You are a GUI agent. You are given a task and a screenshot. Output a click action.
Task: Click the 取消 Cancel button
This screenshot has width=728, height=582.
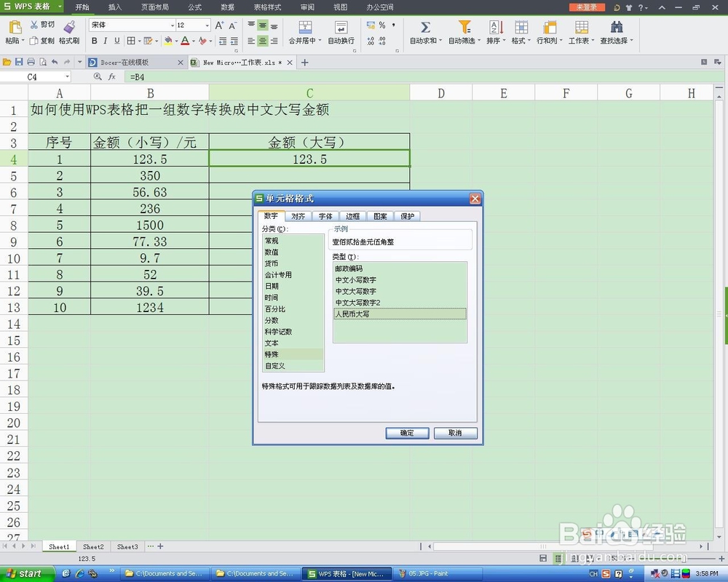pos(455,433)
